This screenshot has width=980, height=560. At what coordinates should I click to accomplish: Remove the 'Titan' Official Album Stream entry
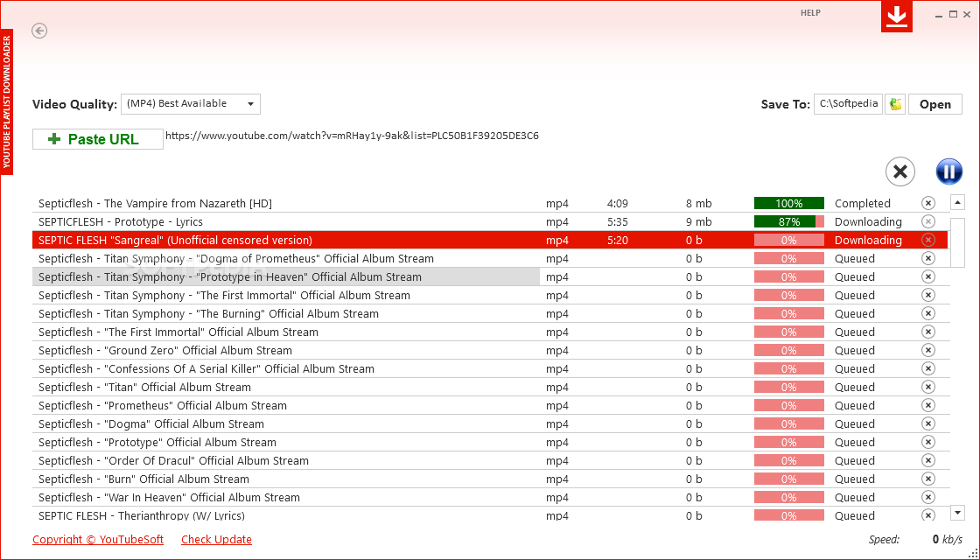tap(928, 387)
